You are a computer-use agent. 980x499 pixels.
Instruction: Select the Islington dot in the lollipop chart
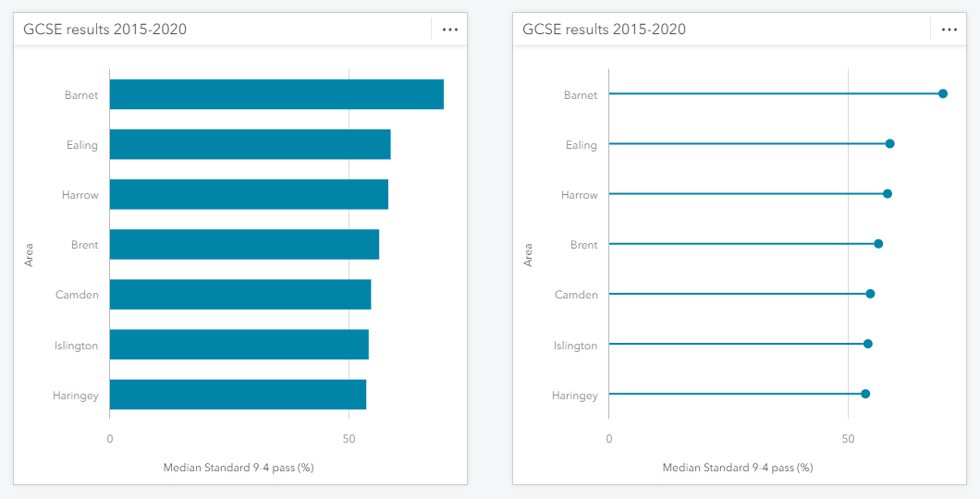(x=868, y=344)
